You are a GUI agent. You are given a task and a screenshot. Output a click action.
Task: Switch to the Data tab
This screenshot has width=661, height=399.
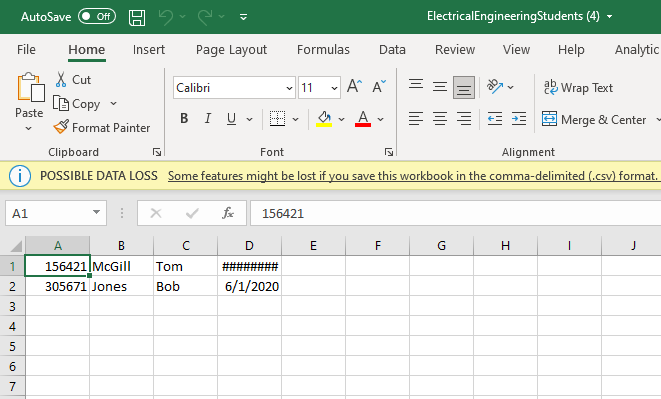pyautogui.click(x=392, y=50)
